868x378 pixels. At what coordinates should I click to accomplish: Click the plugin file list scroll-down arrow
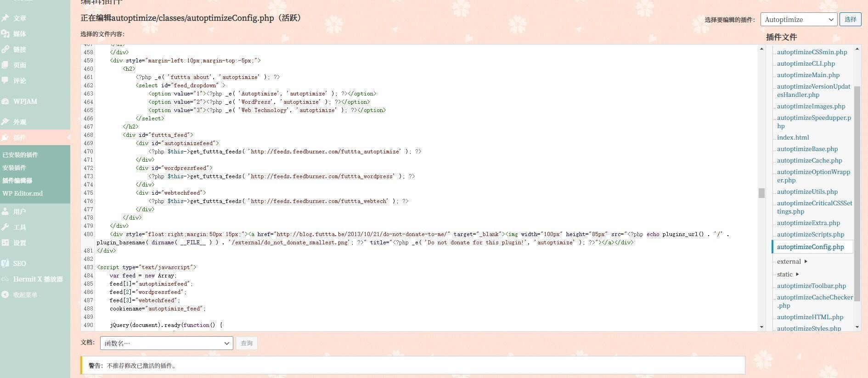coord(857,327)
